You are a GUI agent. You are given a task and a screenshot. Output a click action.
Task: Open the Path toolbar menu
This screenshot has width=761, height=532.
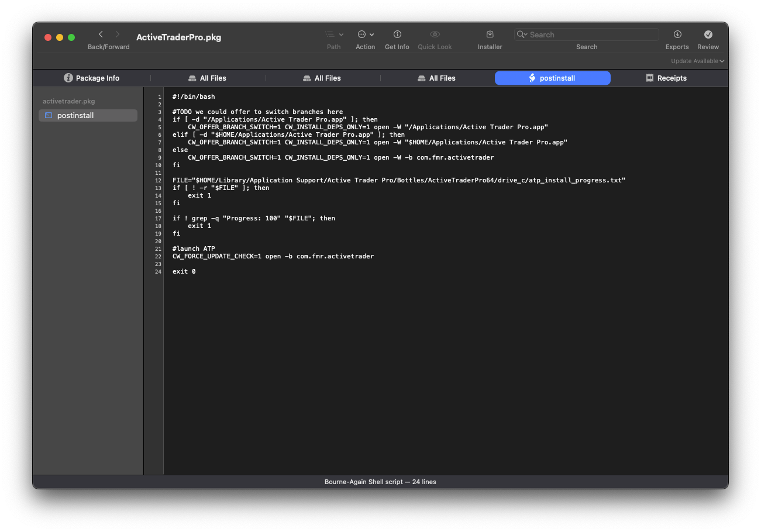pos(334,34)
